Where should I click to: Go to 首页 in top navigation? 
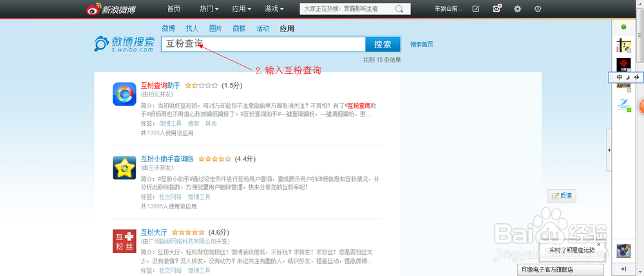pyautogui.click(x=174, y=8)
